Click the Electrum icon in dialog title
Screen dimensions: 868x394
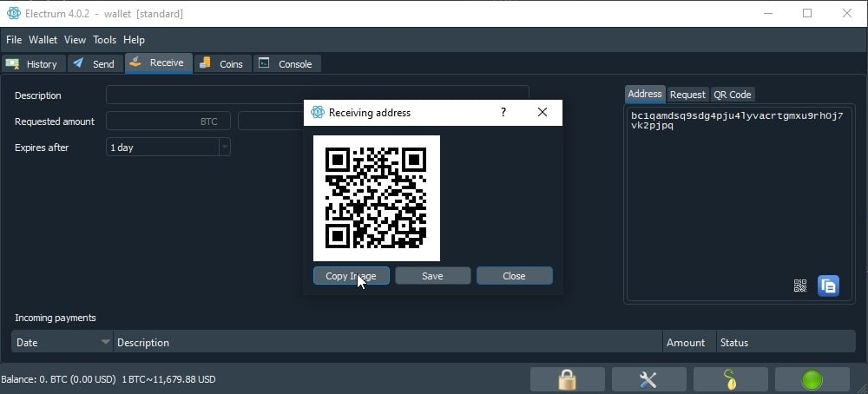coord(317,112)
